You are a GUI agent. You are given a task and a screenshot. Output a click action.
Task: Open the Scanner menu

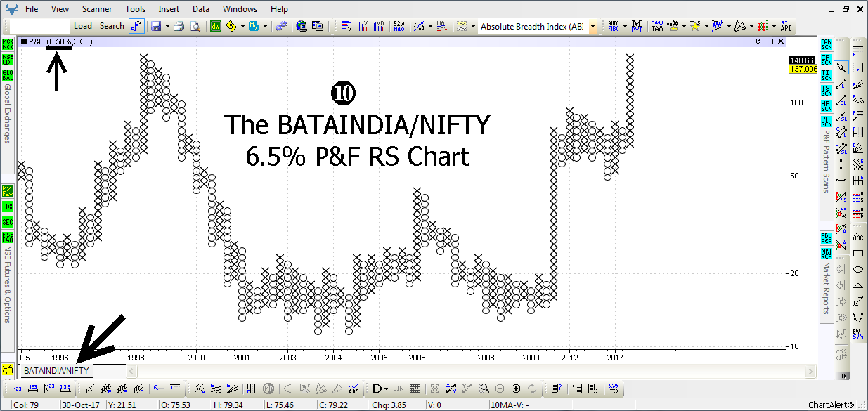[x=97, y=9]
